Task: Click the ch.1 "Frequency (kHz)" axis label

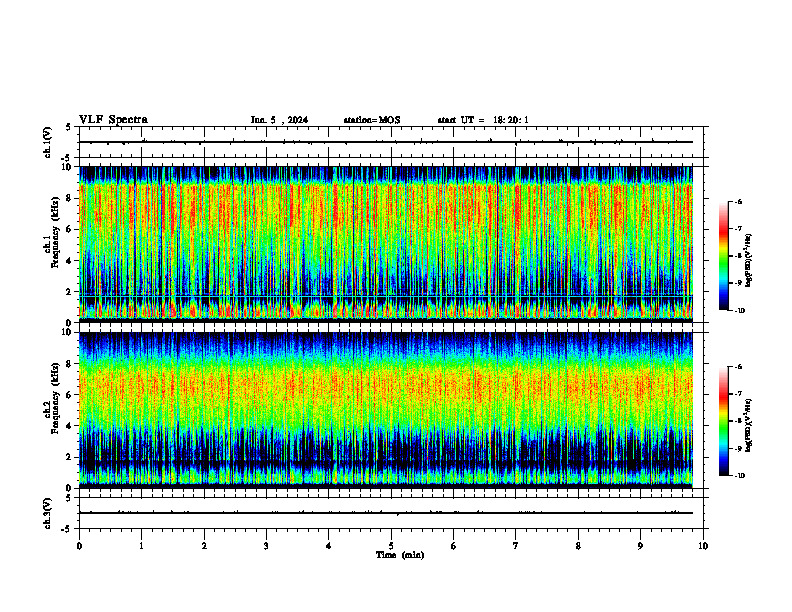Action: click(55, 232)
